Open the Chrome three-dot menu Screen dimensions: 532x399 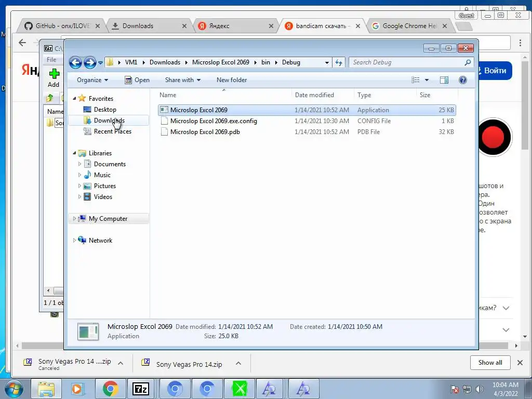[520, 43]
